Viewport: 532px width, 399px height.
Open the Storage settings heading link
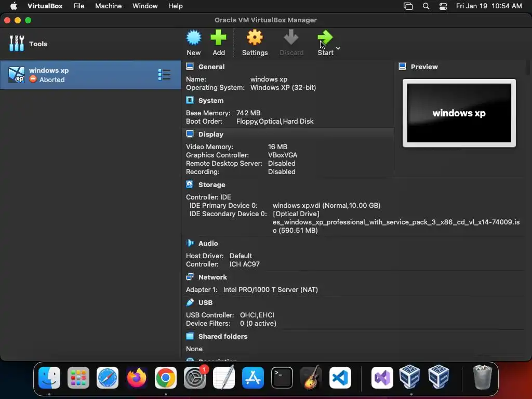tap(212, 184)
